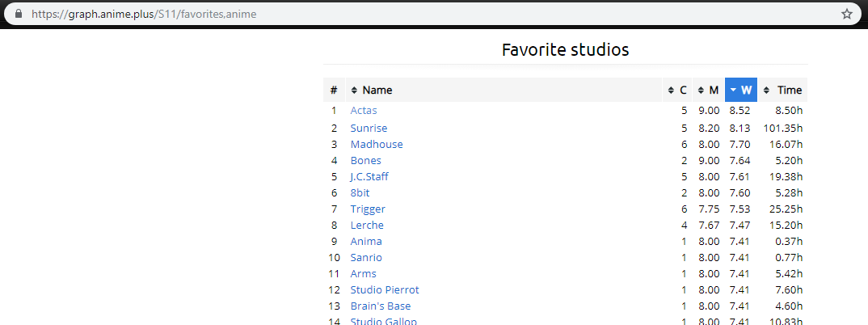Screen dimensions: 868x325
Task: Open the Lerche studio link
Action: coord(367,226)
